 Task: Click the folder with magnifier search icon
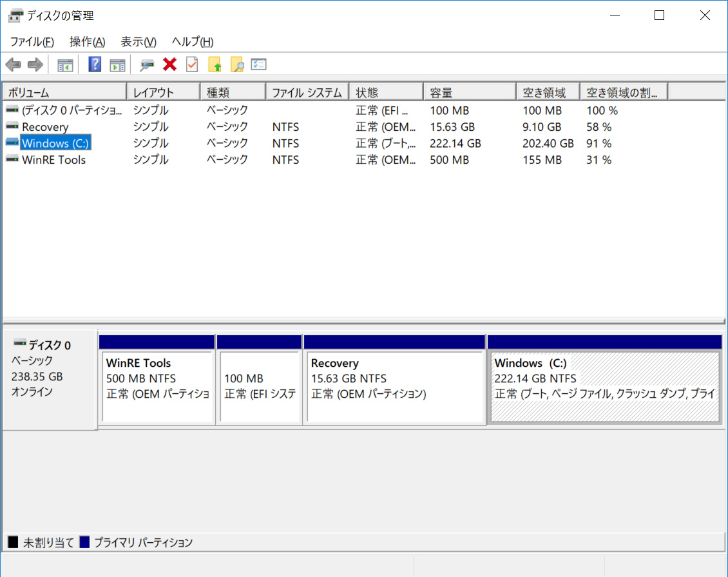pyautogui.click(x=237, y=64)
